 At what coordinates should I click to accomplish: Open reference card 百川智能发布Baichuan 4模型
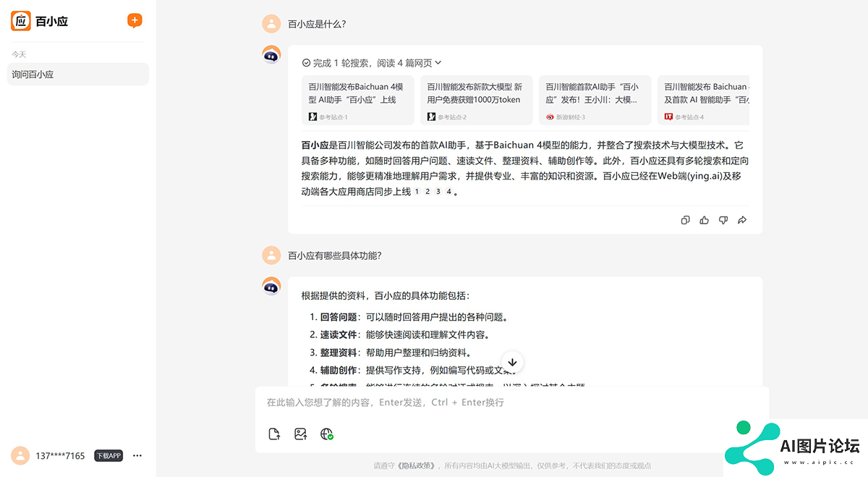pos(358,100)
